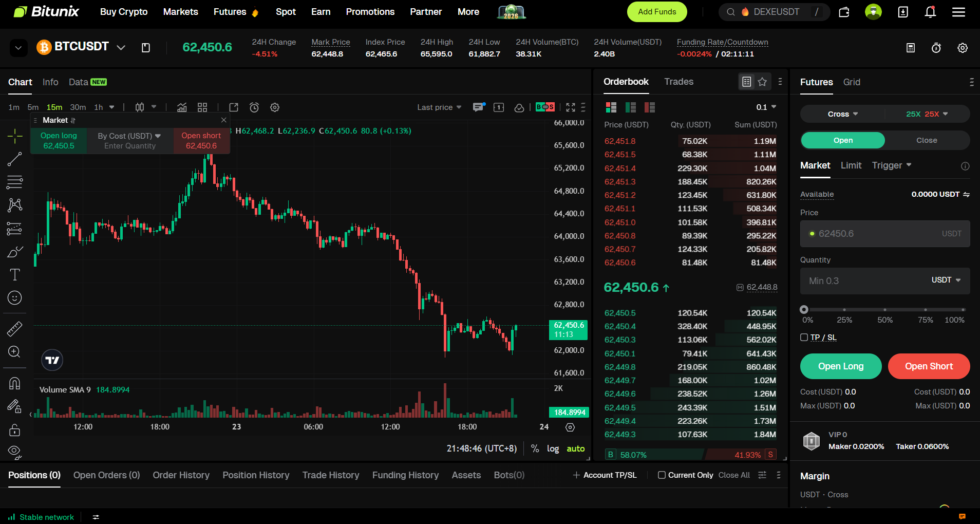Open the app download icon in header
The image size is (980, 524).
point(903,12)
